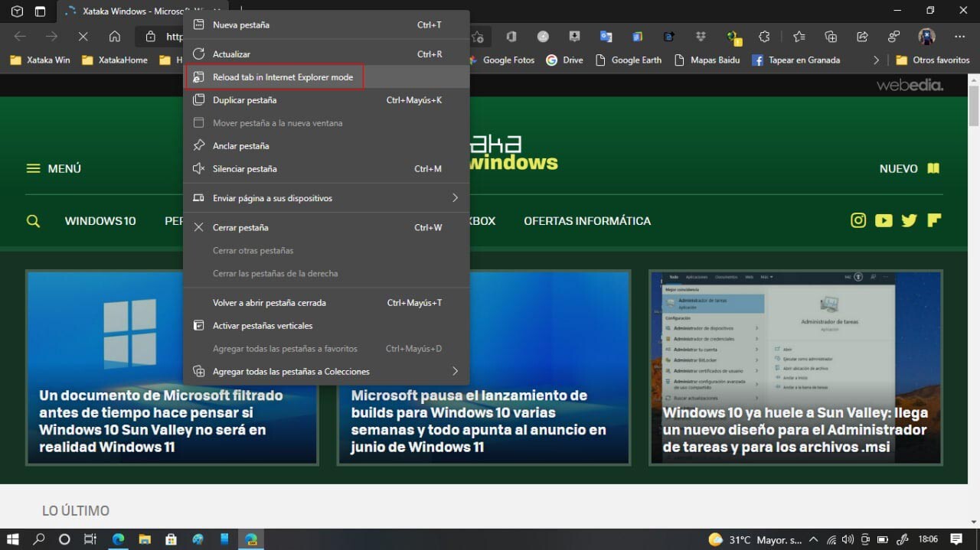This screenshot has height=550, width=980.
Task: Open the Collections icon in Edge toolbar
Action: point(830,36)
